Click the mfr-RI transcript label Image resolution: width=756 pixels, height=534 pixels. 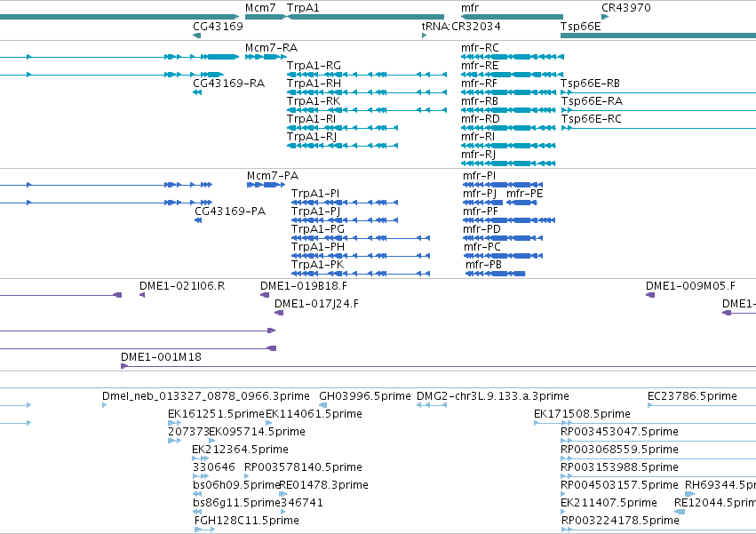(x=478, y=137)
